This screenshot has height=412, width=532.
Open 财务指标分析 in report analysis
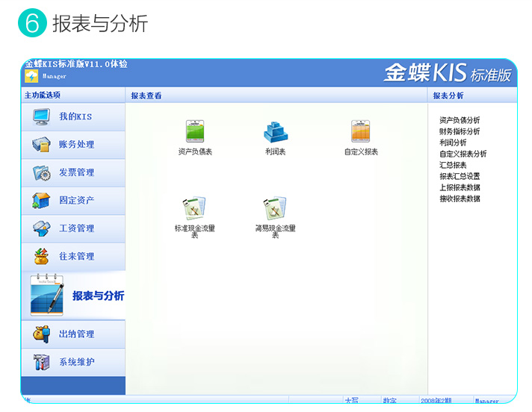point(460,131)
